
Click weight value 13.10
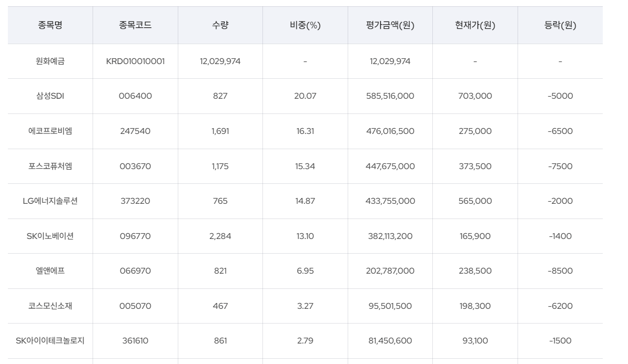point(305,236)
